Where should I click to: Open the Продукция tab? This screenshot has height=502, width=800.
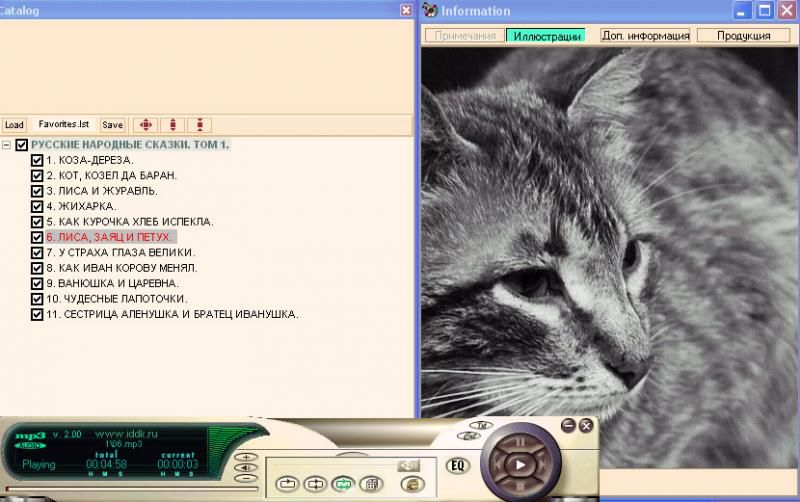click(742, 35)
